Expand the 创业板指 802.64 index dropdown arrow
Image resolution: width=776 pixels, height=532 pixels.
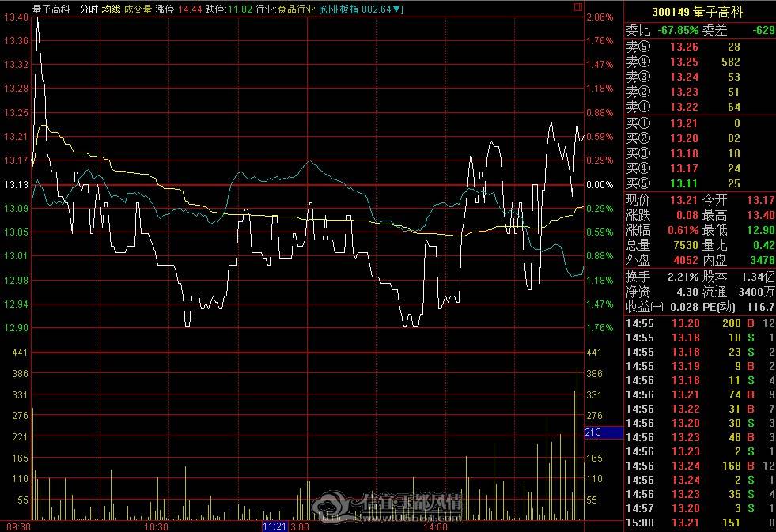coord(396,9)
